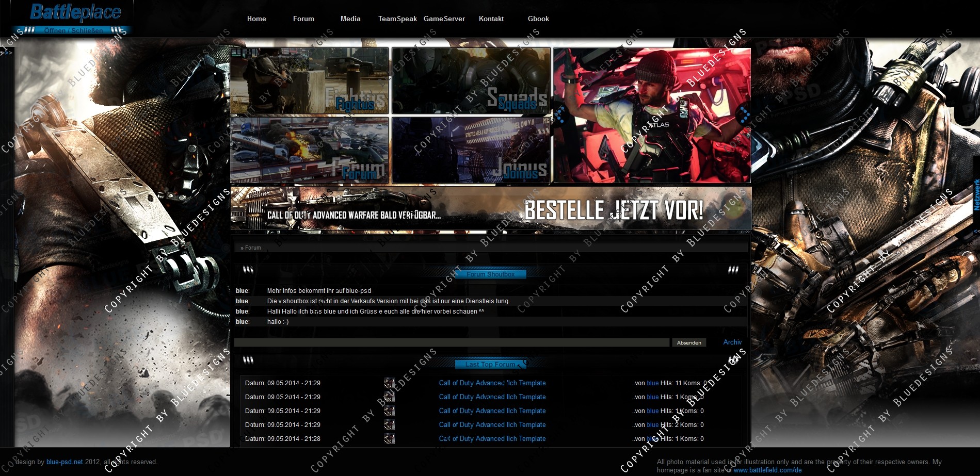Click the Last Top Forum header label
Screen dimensions: 980x476
click(490, 364)
